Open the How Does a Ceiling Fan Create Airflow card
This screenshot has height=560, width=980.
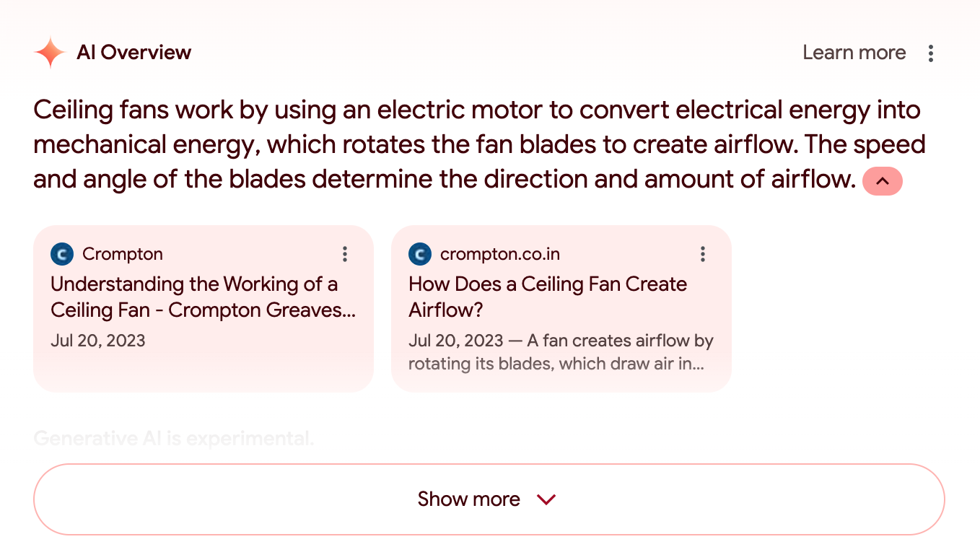548,297
